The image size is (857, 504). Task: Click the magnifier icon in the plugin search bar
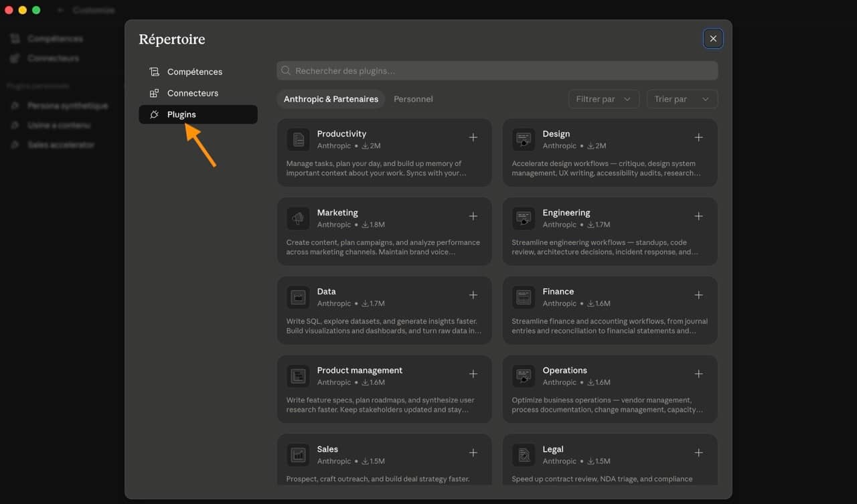[x=286, y=70]
